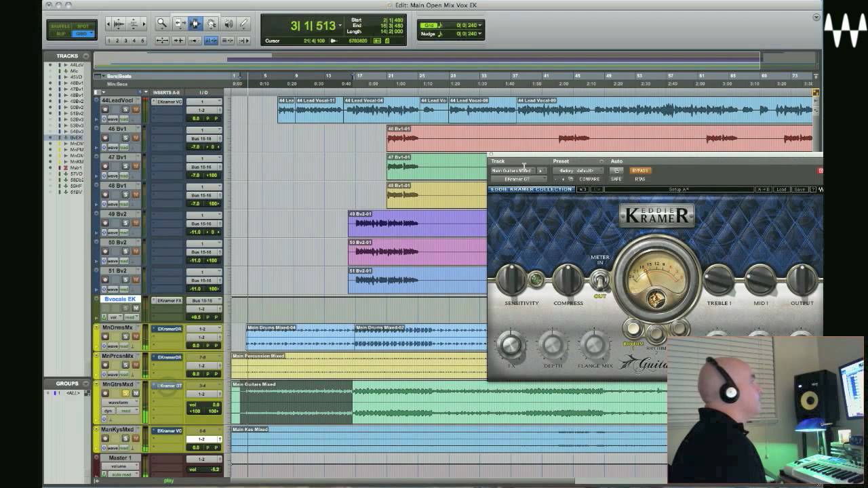868x488 pixels.
Task: Open the EKramer GT plugin selector dropdown
Action: point(519,179)
